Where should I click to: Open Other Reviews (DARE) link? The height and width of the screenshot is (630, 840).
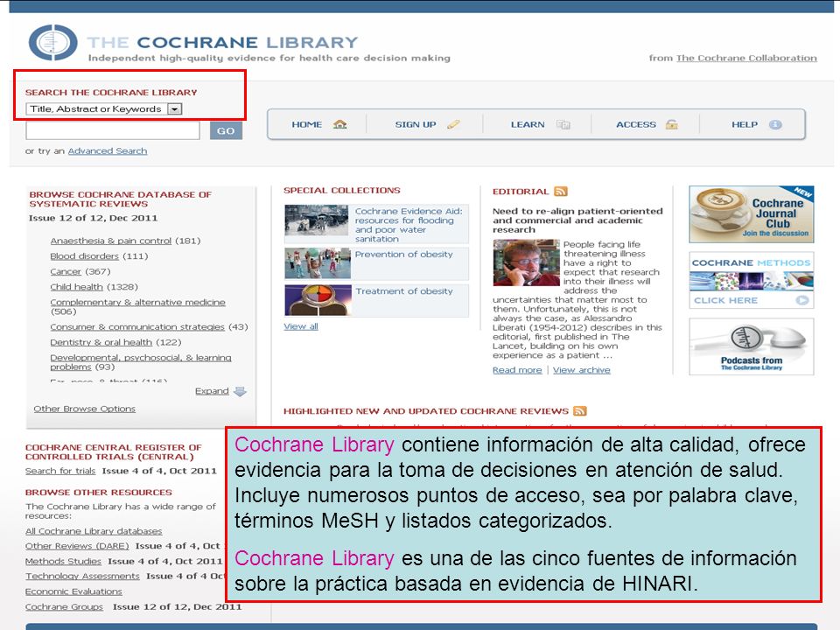point(77,546)
